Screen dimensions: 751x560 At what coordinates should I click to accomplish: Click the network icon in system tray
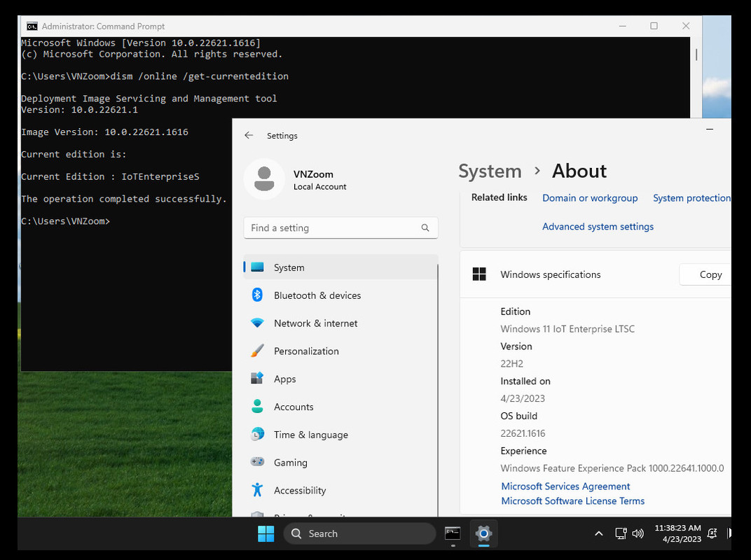(621, 533)
